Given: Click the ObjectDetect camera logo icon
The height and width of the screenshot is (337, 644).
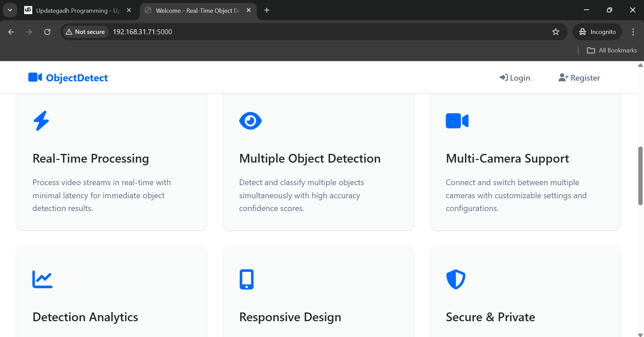Looking at the screenshot, I should coord(35,77).
